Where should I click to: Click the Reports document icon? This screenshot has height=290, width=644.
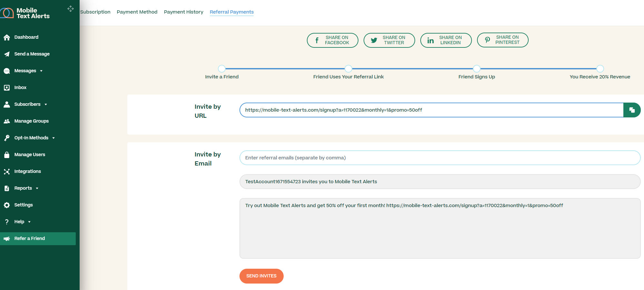click(7, 188)
